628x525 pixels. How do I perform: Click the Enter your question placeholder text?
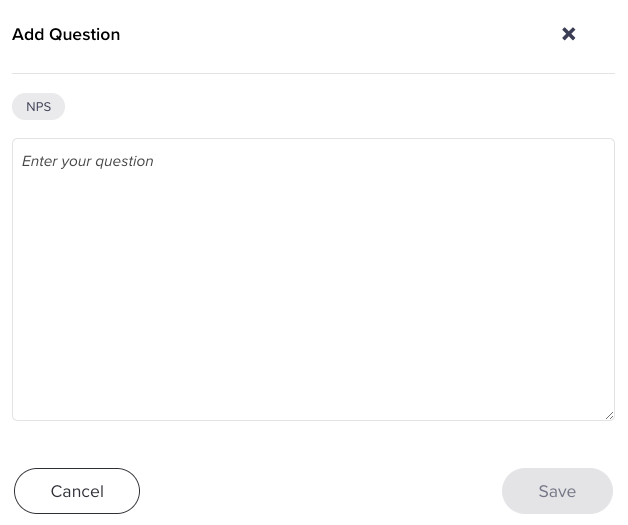pyautogui.click(x=88, y=161)
